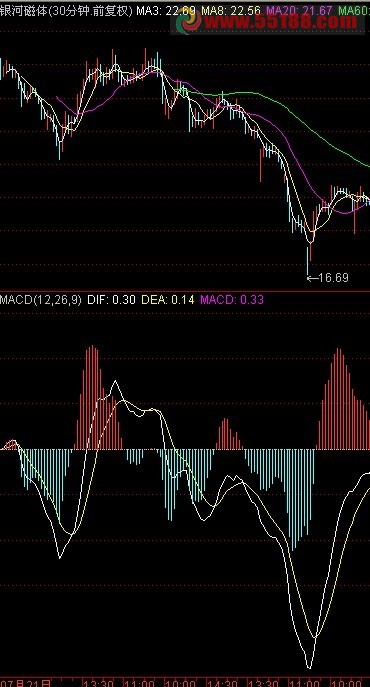Viewport: 370px width, 687px height.
Task: Click the red divider between price and MACD panels
Action: pos(185,291)
